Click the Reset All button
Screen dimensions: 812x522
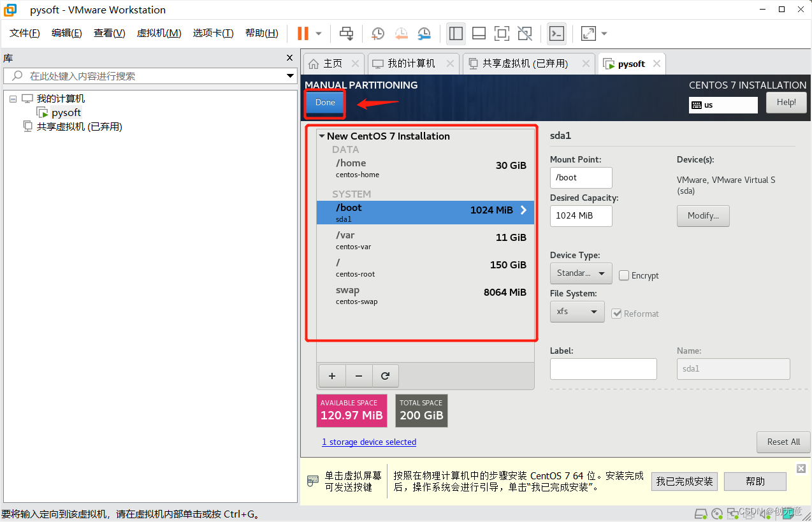pyautogui.click(x=783, y=442)
